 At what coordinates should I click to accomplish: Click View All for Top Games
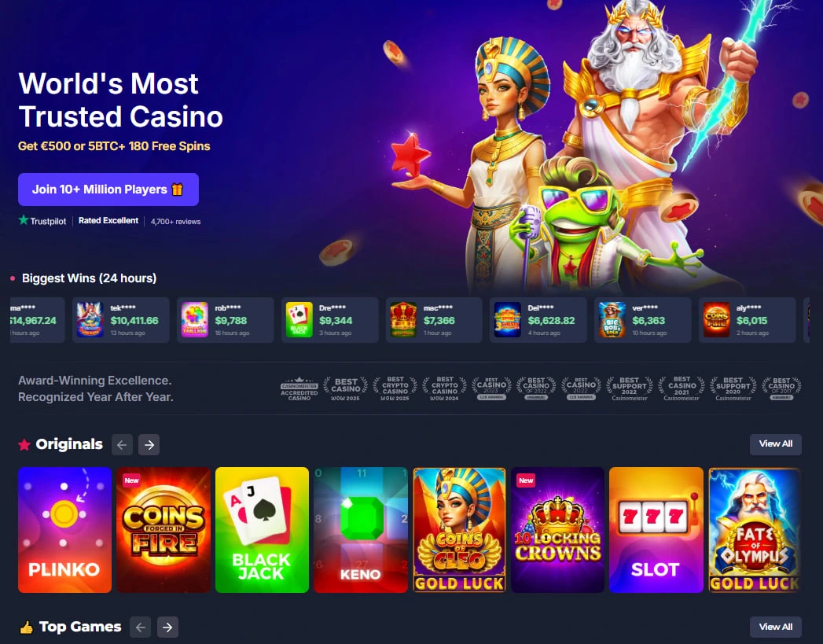point(776,627)
